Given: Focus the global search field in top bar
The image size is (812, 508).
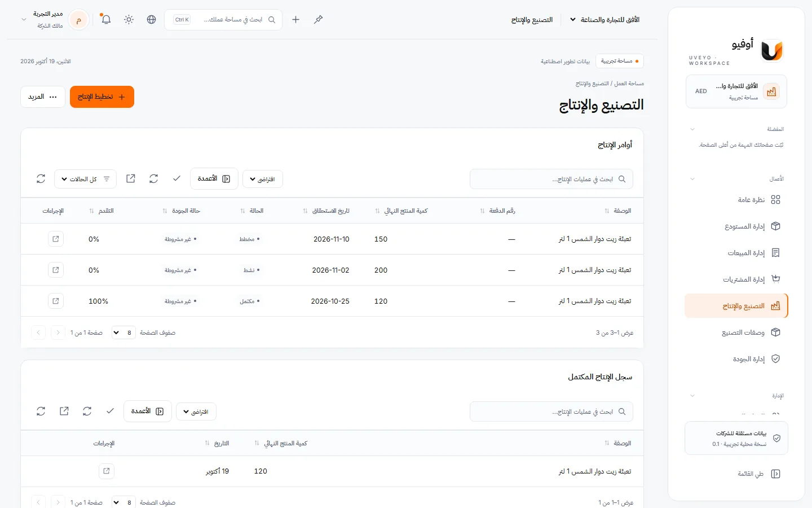Looking at the screenshot, I should [224, 20].
